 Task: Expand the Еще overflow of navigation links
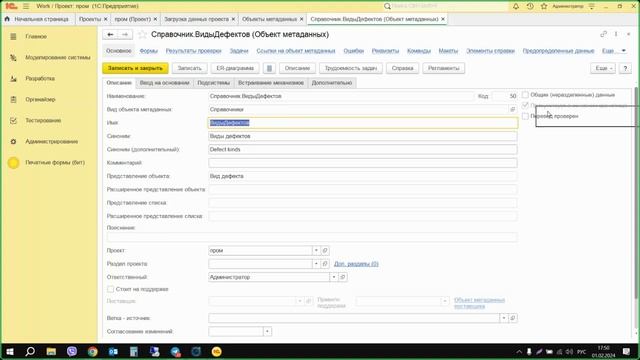(x=614, y=51)
